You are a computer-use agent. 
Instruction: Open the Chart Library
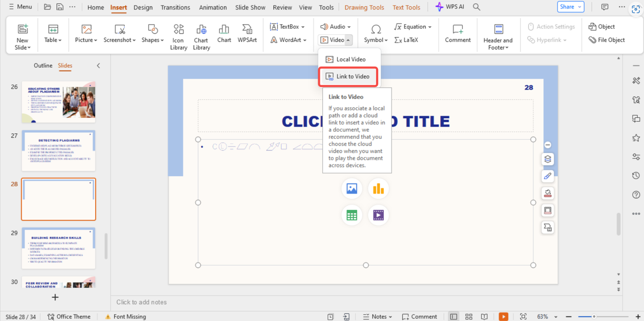[201, 37]
